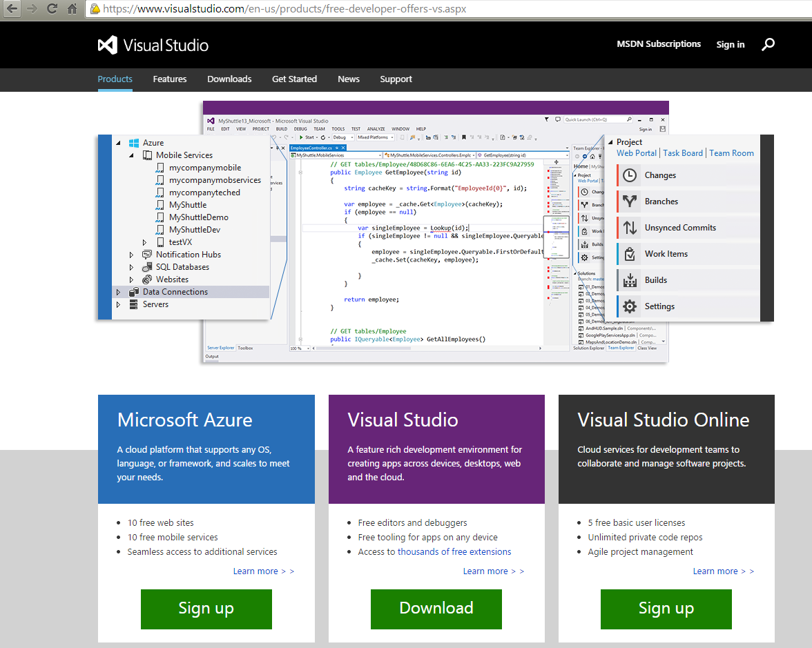The image size is (812, 648).
Task: Click '5 free basic user licenses' text
Action: tap(637, 523)
